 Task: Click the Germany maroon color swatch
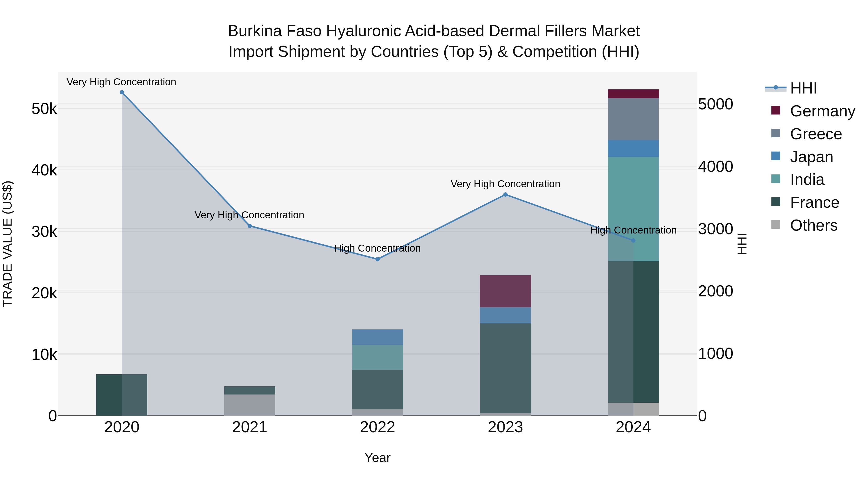(776, 110)
